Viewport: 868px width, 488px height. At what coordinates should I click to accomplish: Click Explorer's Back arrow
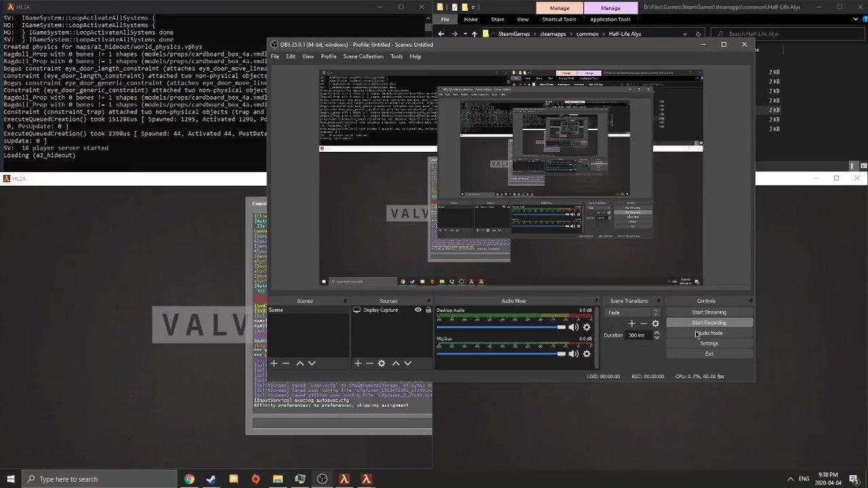(442, 33)
